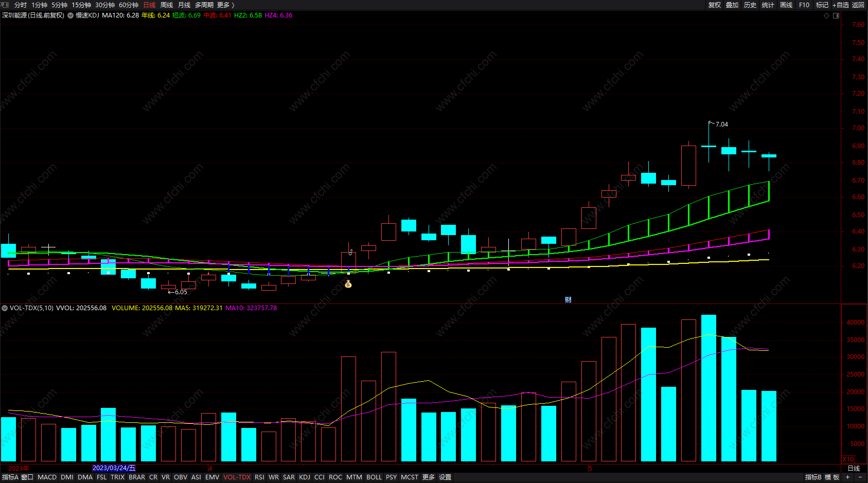Select PSY indicator tab
The image size is (868, 483).
tap(392, 477)
